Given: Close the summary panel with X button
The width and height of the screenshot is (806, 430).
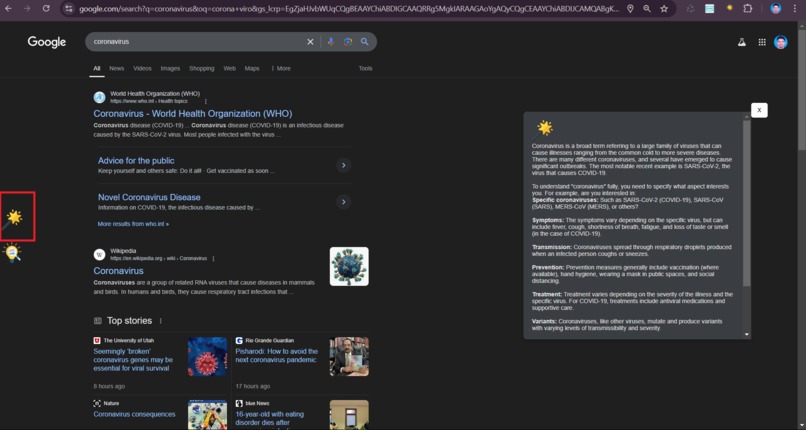Looking at the screenshot, I should pos(759,110).
